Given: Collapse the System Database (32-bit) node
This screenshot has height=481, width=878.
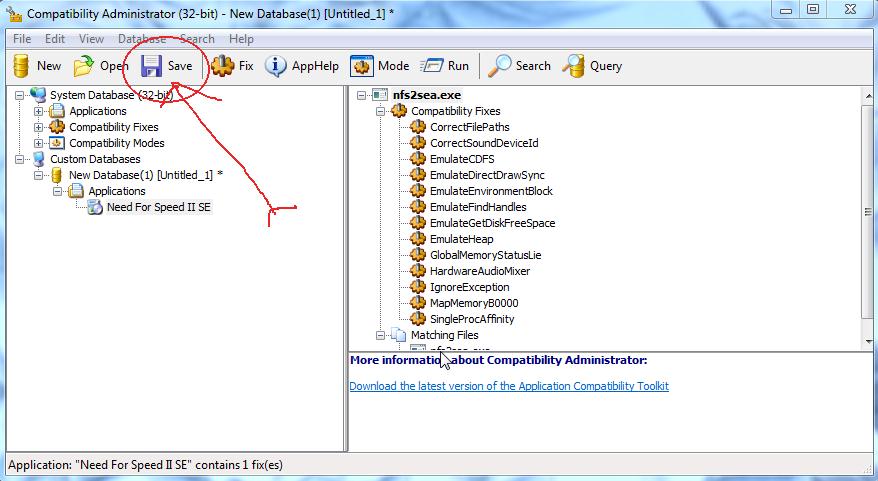Looking at the screenshot, I should [x=19, y=95].
